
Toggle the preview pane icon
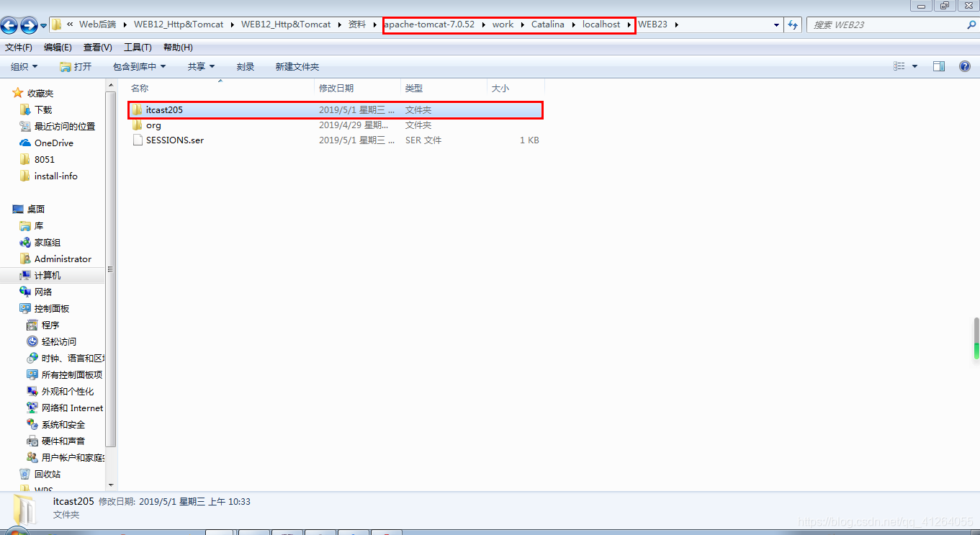[x=939, y=66]
